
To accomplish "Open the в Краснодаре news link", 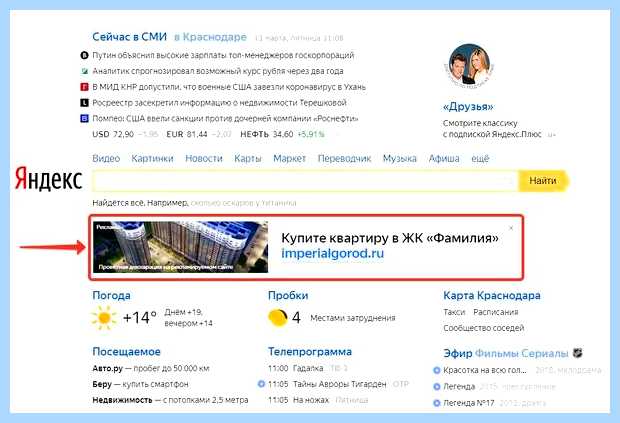I will point(210,37).
